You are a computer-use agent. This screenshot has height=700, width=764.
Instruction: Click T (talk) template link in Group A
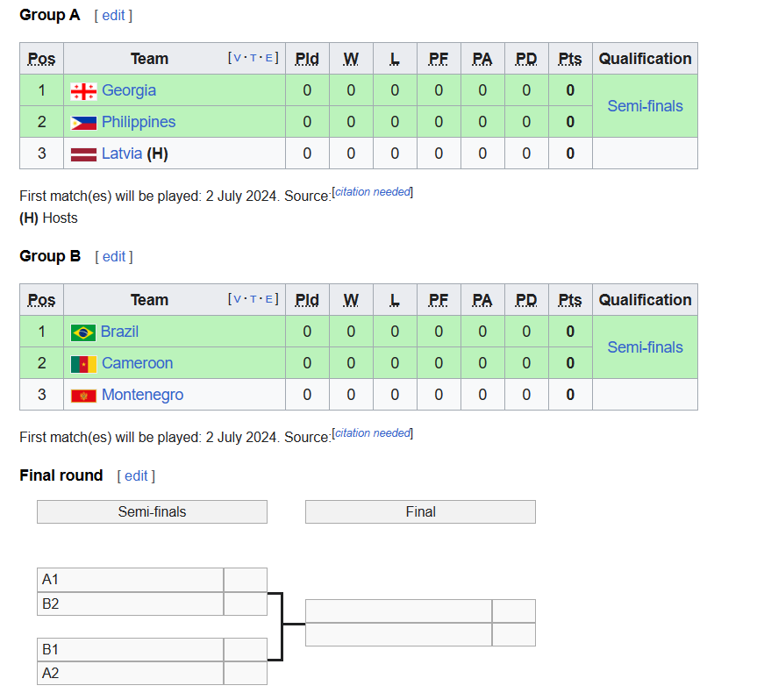pos(253,58)
